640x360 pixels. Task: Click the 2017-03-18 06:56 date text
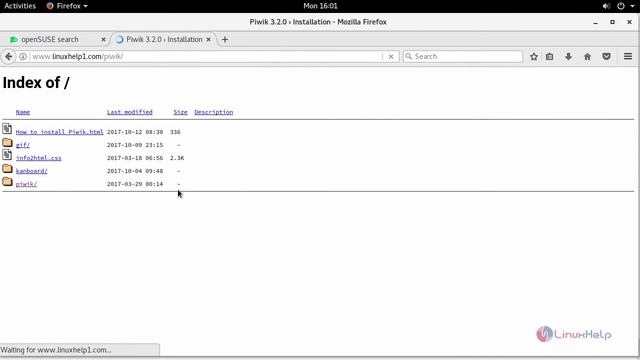tap(135, 158)
